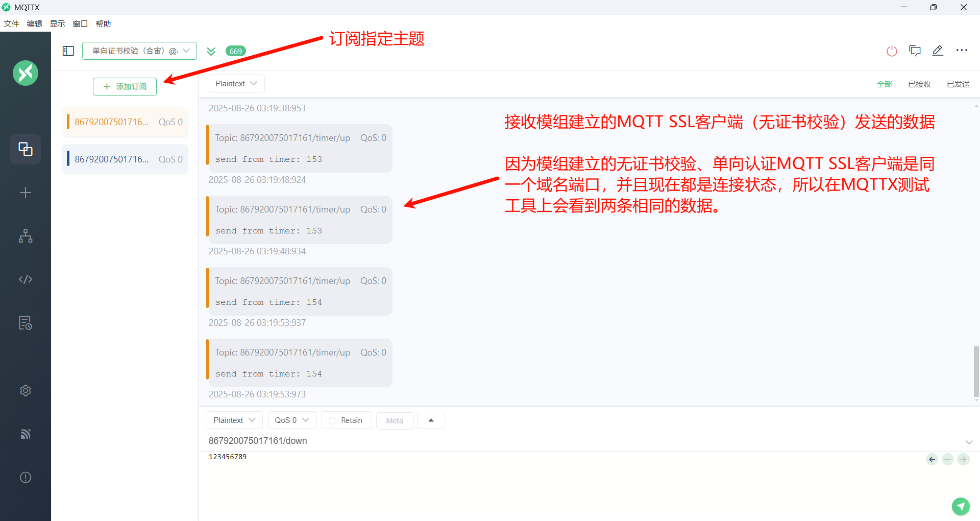Click the payload text area with 123456789
The image size is (980, 521).
click(561, 485)
